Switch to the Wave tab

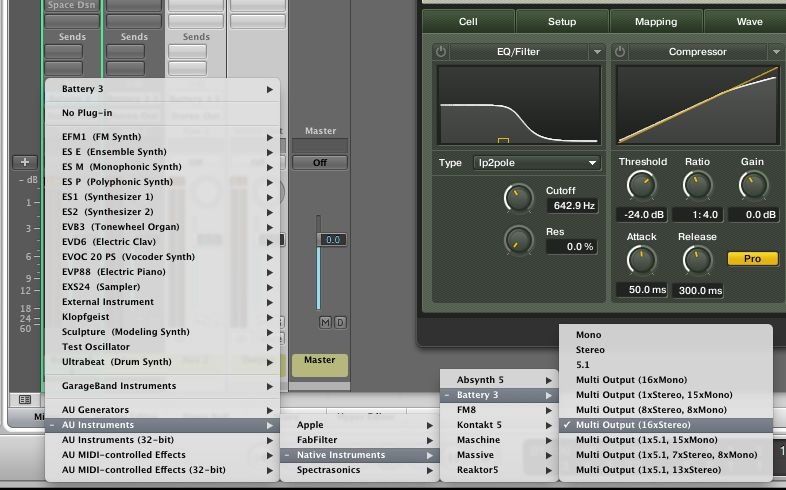tap(747, 22)
